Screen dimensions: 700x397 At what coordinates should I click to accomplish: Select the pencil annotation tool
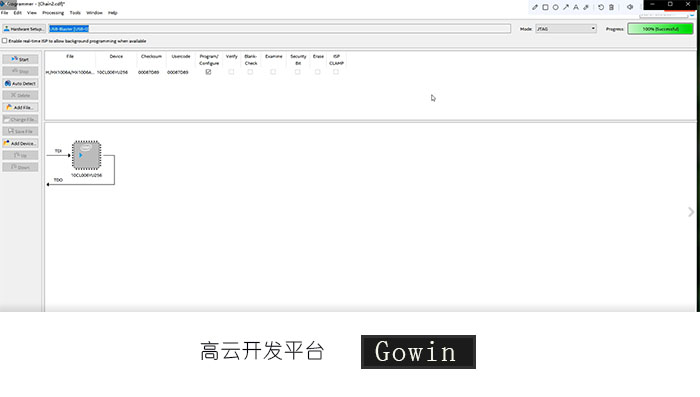tap(535, 7)
